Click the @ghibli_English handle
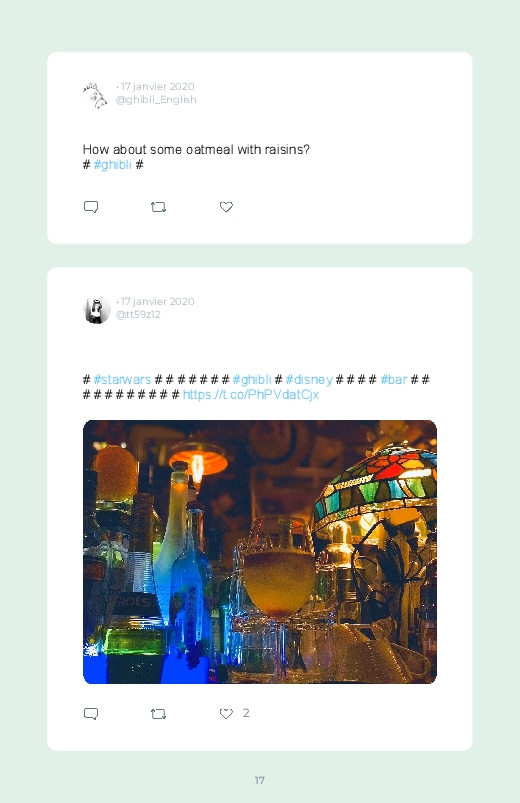Screen dimensions: 520x803 pos(156,99)
